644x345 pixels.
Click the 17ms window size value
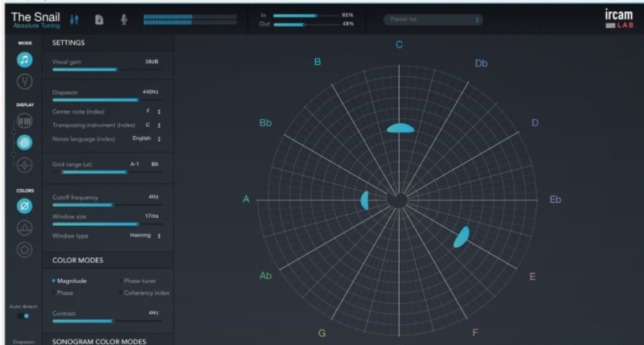152,216
